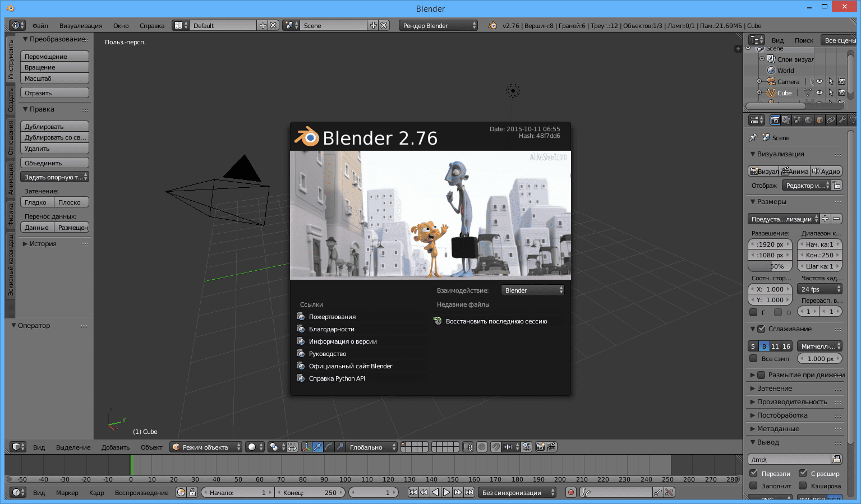Uncheck the С расшир checkbox
Image resolution: width=861 pixels, height=504 pixels.
[803, 473]
